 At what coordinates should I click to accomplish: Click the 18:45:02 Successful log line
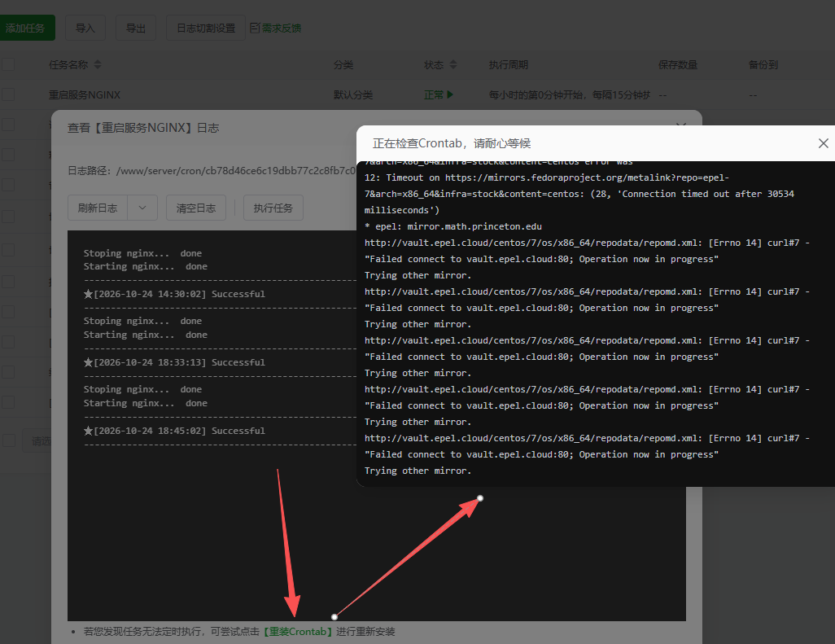pyautogui.click(x=174, y=431)
